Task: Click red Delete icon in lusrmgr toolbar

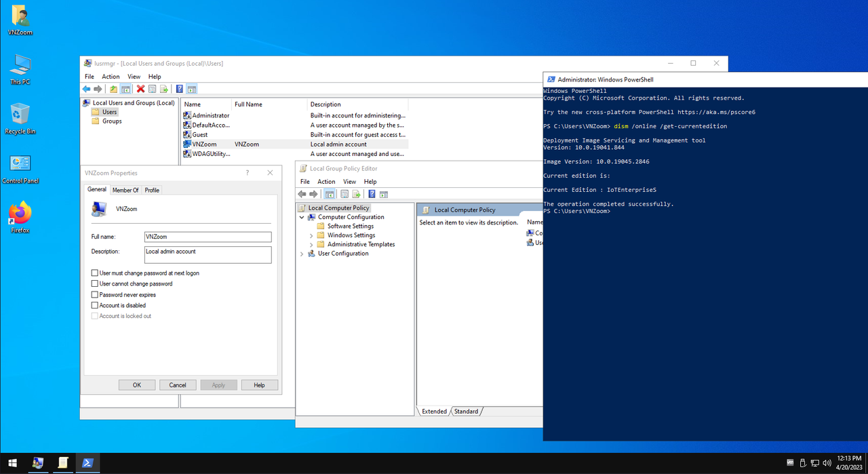Action: (140, 89)
